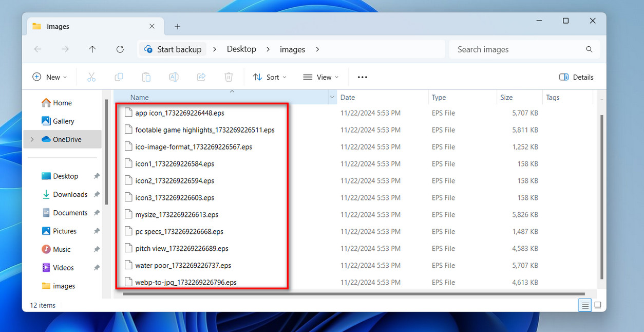
Task: Open the View dropdown menu
Action: point(321,77)
